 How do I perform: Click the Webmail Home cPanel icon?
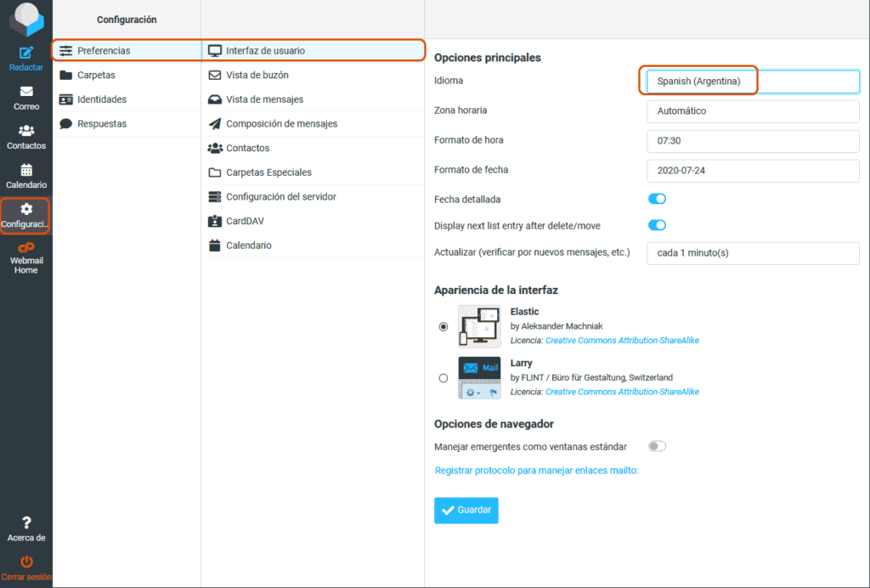pos(26,248)
